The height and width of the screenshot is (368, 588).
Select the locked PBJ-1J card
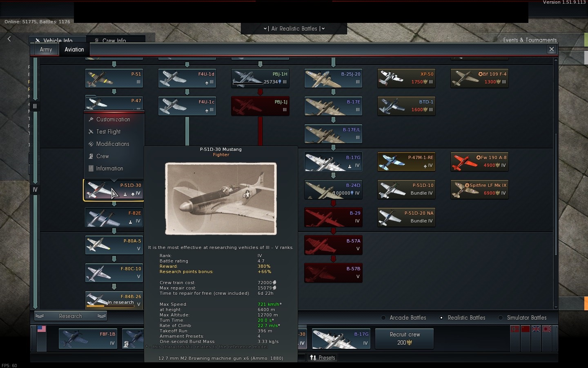pos(260,106)
